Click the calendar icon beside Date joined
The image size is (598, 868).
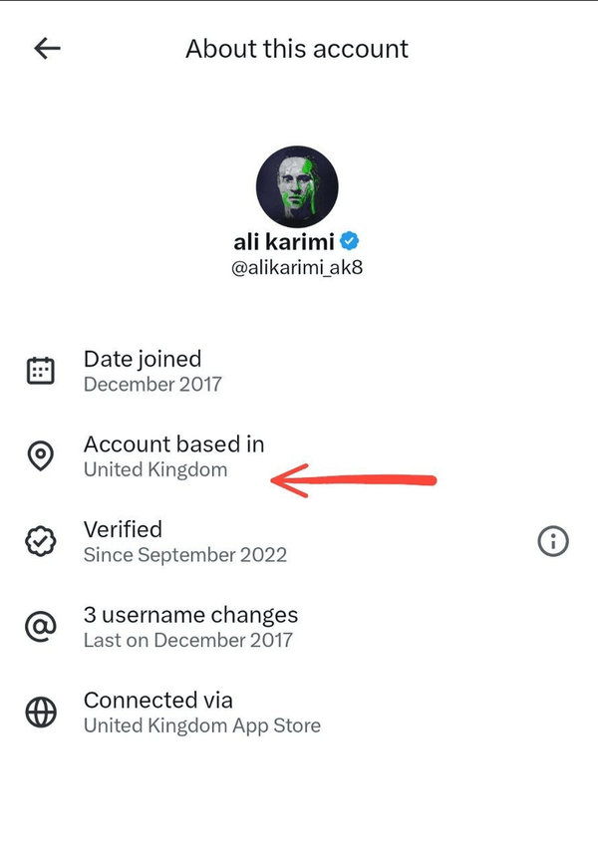tap(40, 372)
